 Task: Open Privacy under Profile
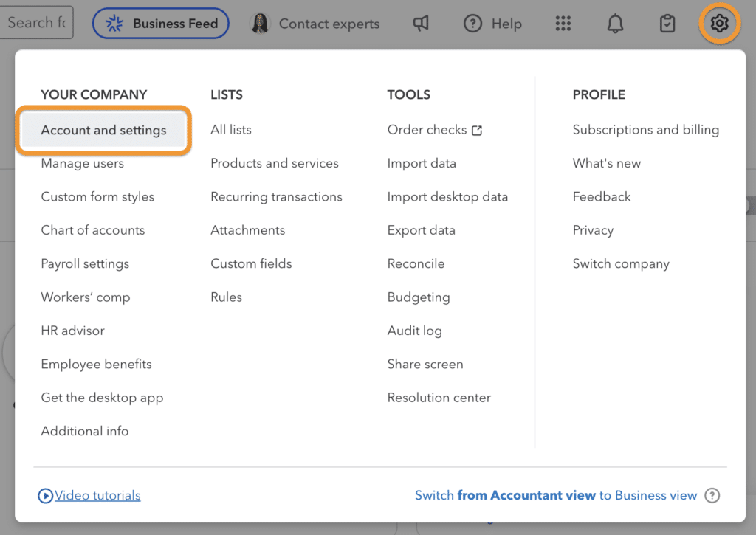coord(593,230)
